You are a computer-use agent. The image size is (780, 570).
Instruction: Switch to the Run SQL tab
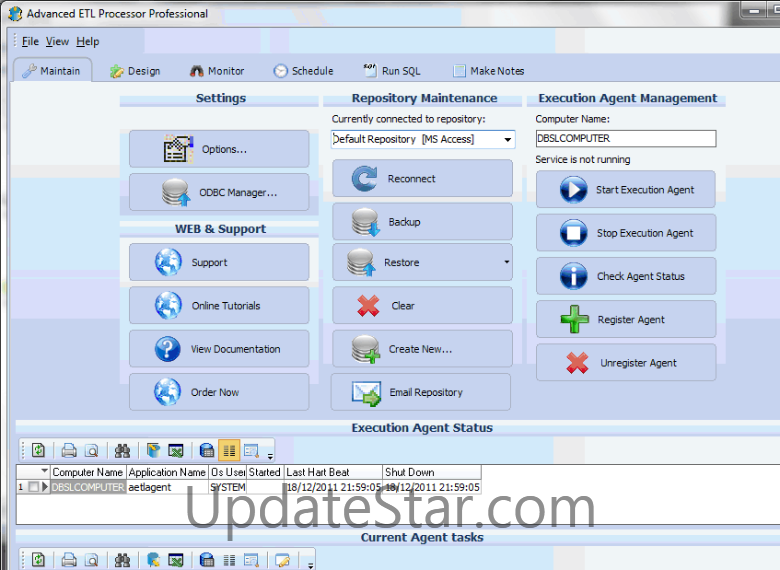click(392, 71)
